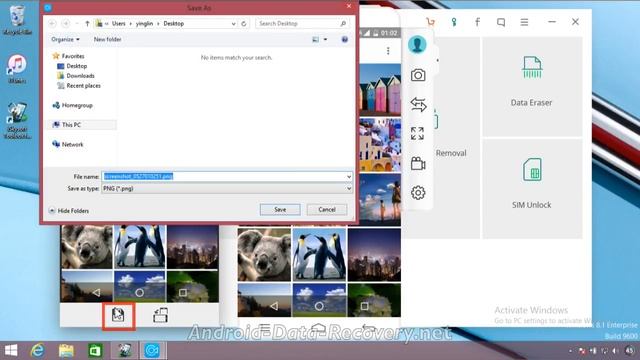Viewport: 640px width, 360px height.
Task: Select Favorites in navigation pane
Action: click(x=69, y=56)
